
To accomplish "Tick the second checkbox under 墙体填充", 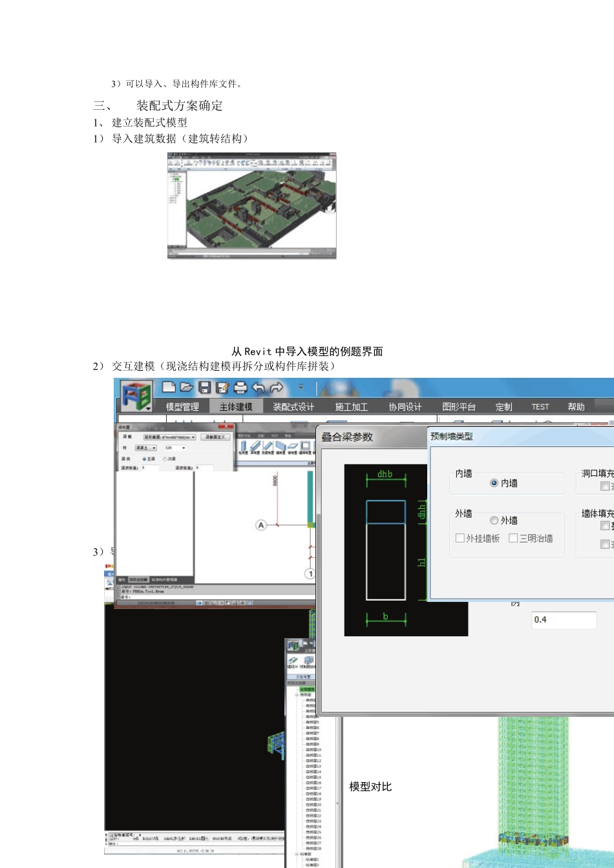I will (605, 544).
